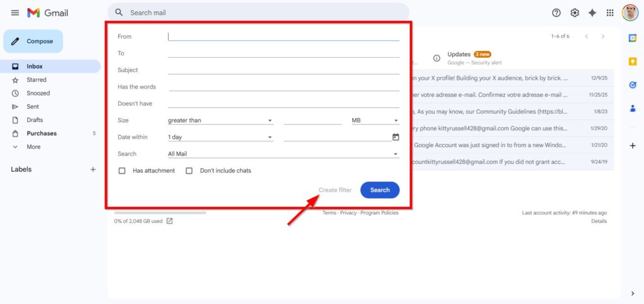
Task: Click the date input field
Action: pos(337,138)
